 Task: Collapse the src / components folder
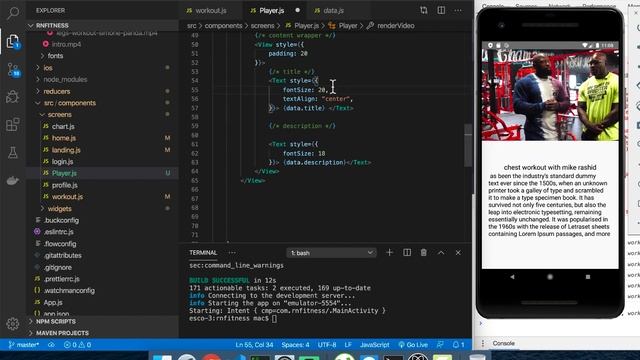69,103
